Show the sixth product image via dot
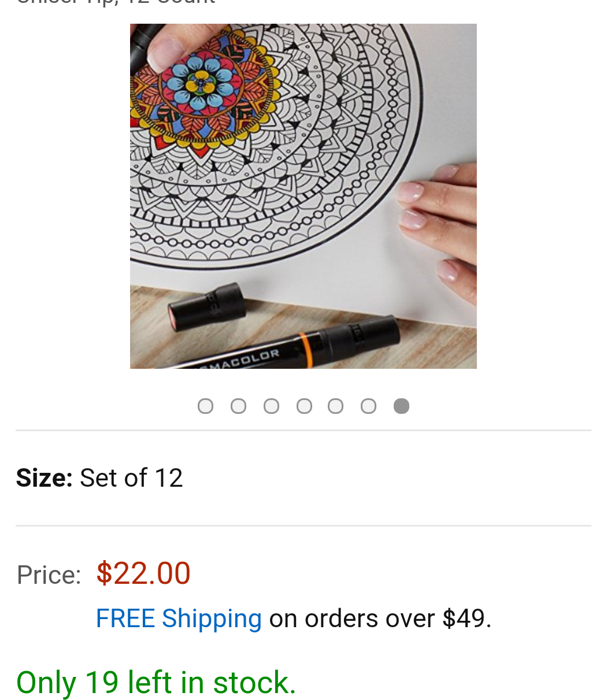607x700 pixels. [368, 406]
